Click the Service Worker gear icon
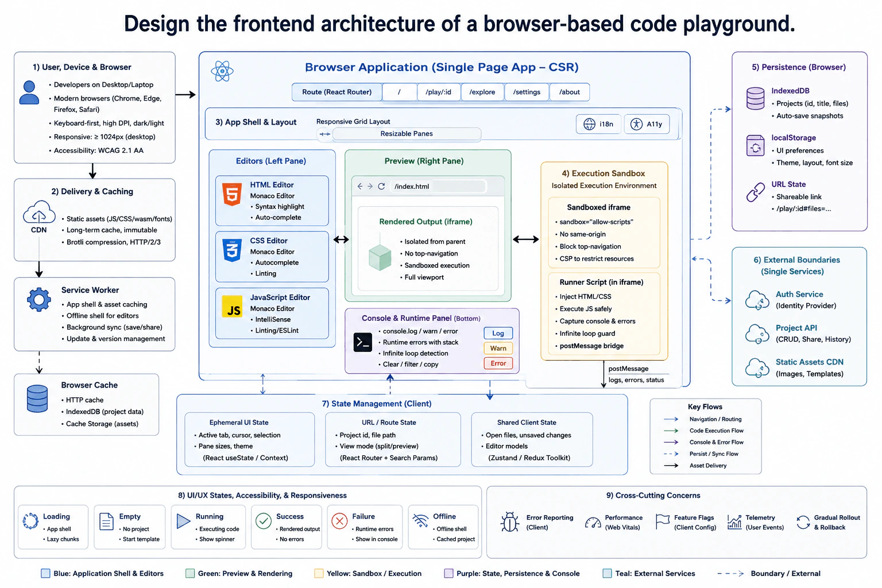 click(39, 300)
